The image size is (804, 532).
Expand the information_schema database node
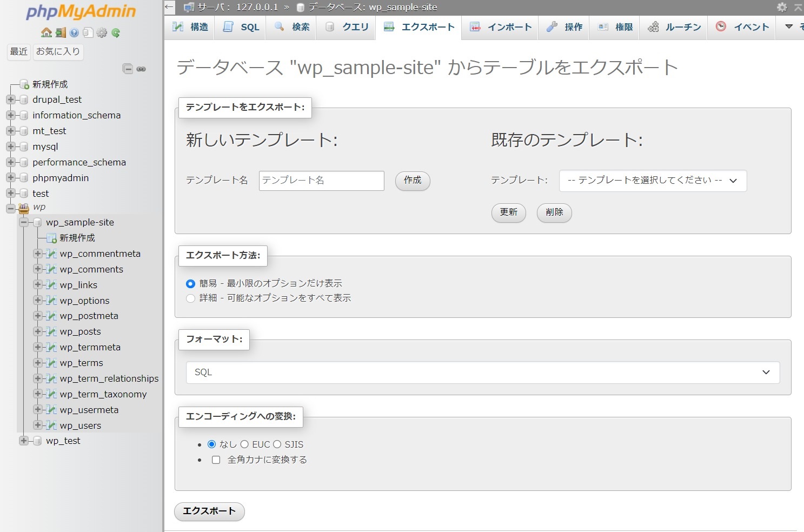(11, 115)
